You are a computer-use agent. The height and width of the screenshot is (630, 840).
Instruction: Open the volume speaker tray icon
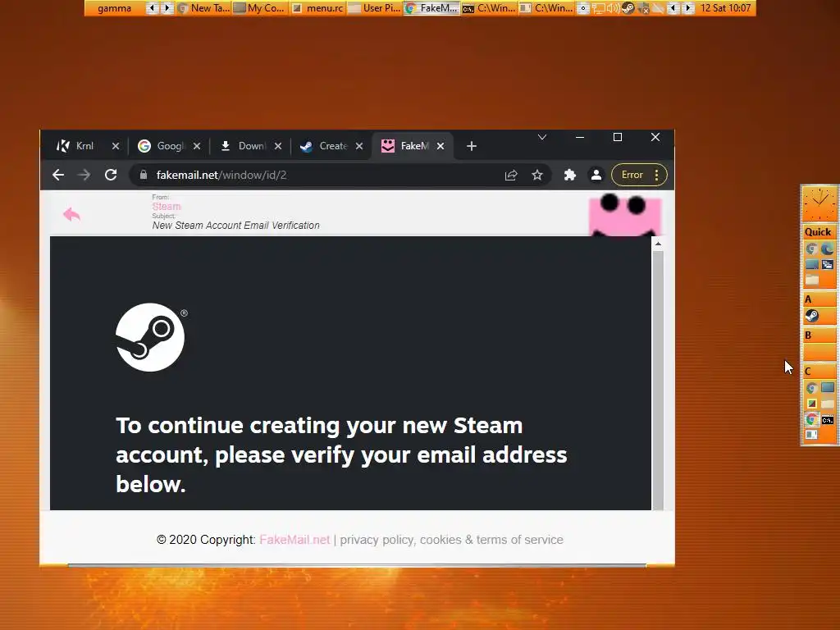[x=612, y=8]
